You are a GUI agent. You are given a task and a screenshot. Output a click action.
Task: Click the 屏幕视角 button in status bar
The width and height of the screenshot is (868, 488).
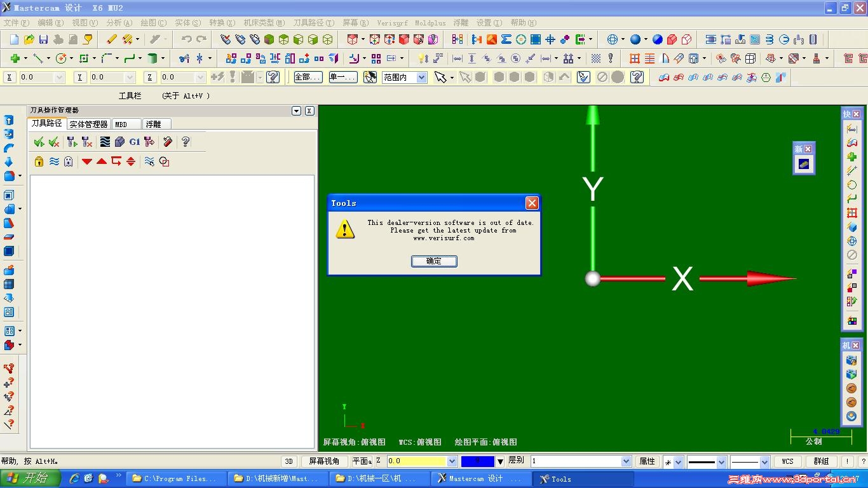[x=323, y=461]
